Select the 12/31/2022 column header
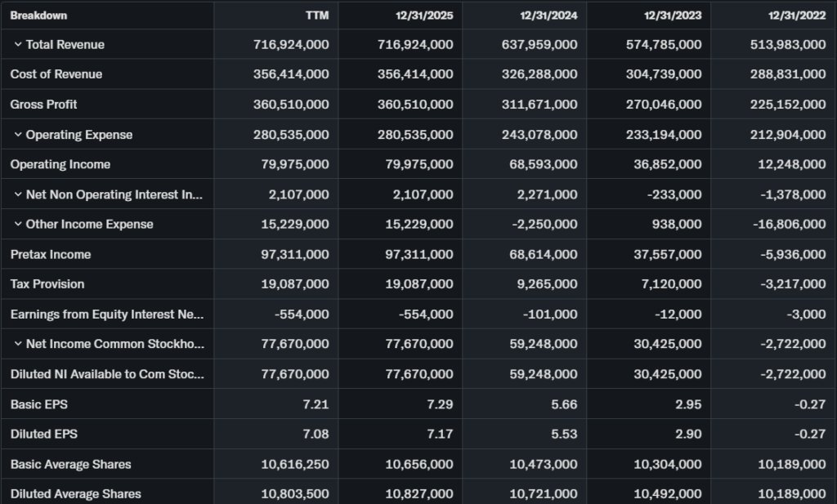 click(796, 16)
